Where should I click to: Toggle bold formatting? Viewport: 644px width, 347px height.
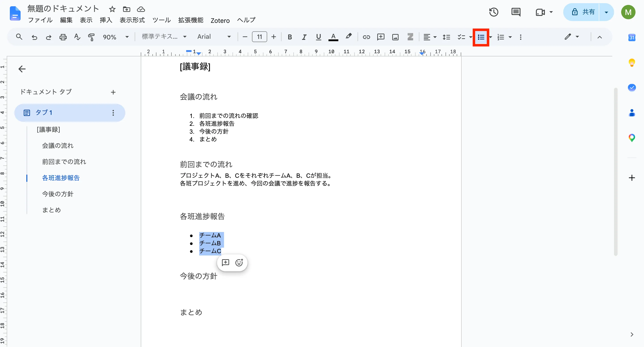point(290,37)
